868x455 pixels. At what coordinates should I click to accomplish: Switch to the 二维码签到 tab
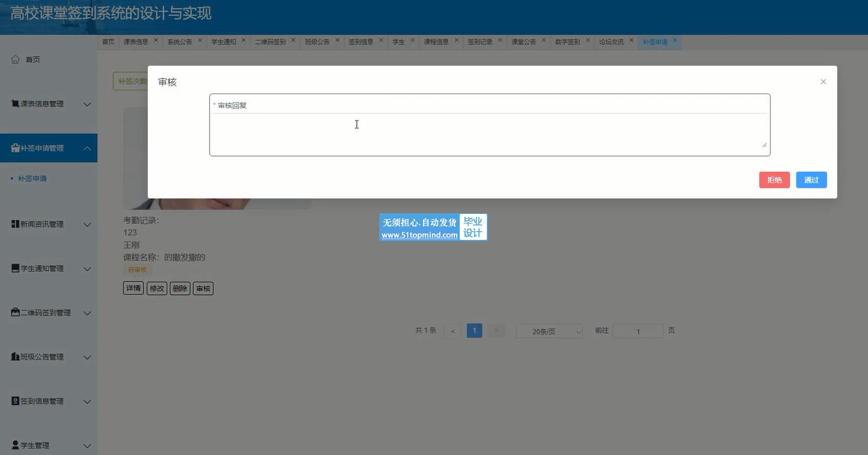[x=270, y=42]
